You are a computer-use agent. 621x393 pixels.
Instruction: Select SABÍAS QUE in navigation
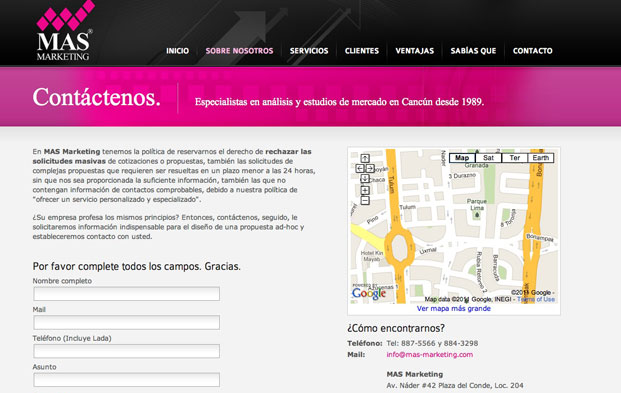click(473, 51)
